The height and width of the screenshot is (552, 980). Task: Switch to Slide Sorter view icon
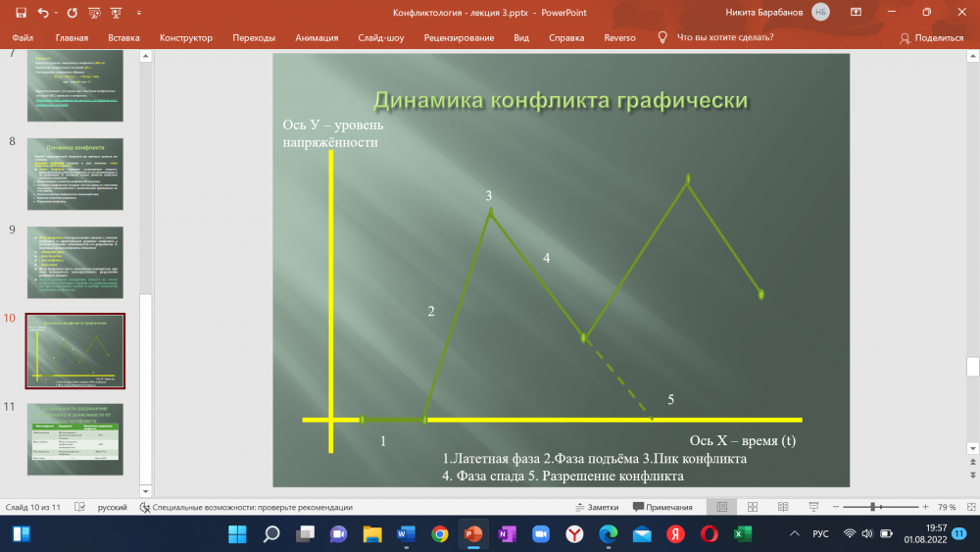pyautogui.click(x=753, y=507)
